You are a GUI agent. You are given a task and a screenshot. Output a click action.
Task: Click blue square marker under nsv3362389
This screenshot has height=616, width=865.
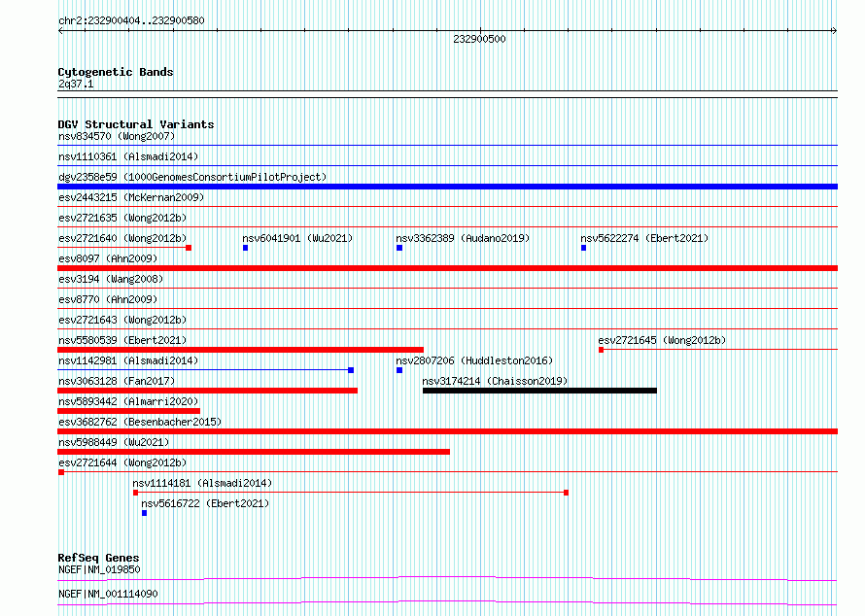pyautogui.click(x=399, y=248)
